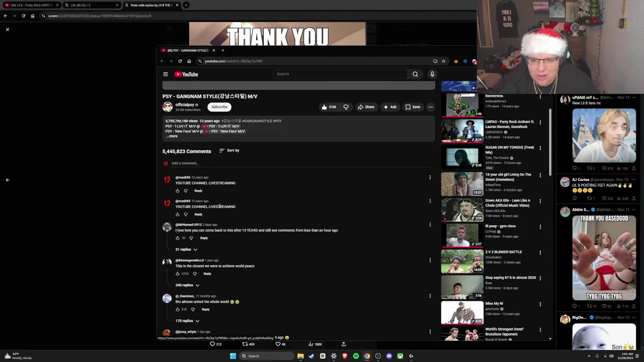Like the world peace comment
Image resolution: width=644 pixels, height=362 pixels.
pyautogui.click(x=177, y=274)
